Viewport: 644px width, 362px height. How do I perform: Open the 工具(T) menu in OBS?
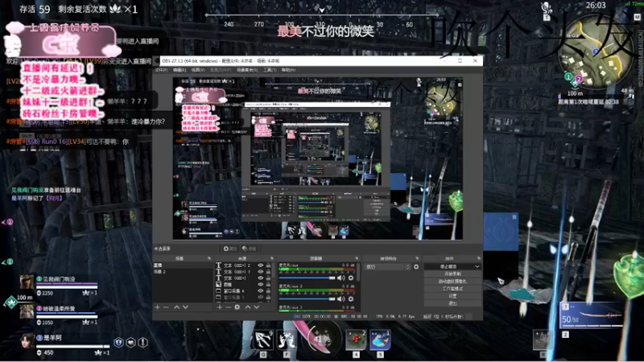pos(270,70)
